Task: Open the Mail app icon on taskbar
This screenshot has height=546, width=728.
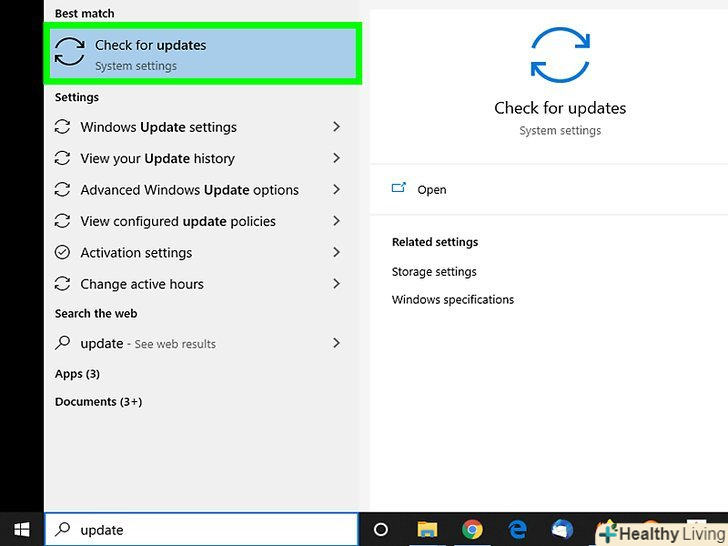Action: 562,529
